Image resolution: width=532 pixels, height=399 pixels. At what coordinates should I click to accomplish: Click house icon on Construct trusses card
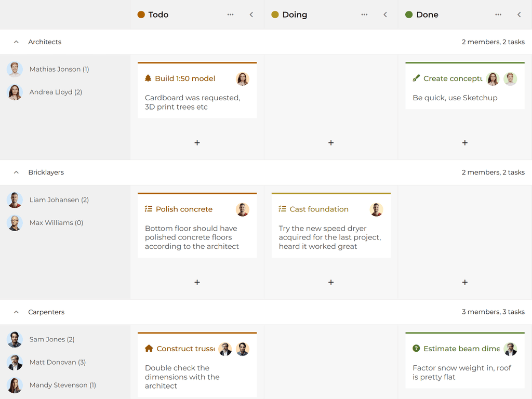click(149, 349)
